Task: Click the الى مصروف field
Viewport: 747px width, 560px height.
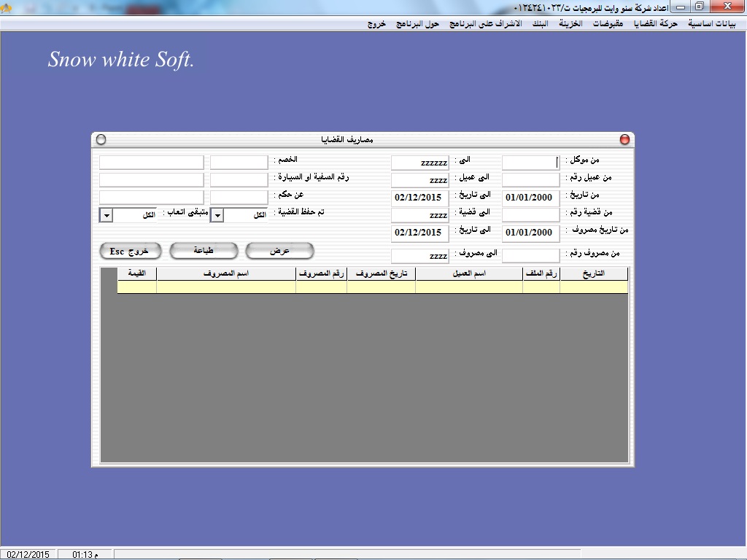Action: coord(419,256)
